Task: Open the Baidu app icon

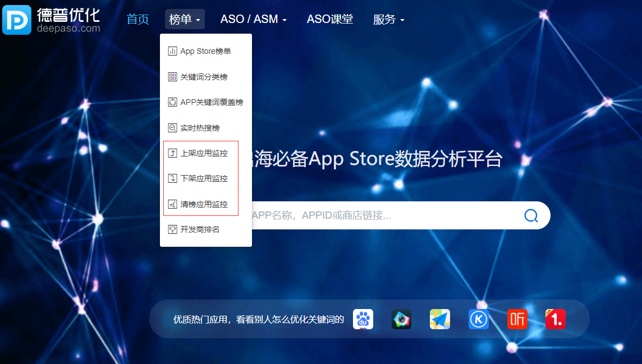Action: click(x=363, y=319)
